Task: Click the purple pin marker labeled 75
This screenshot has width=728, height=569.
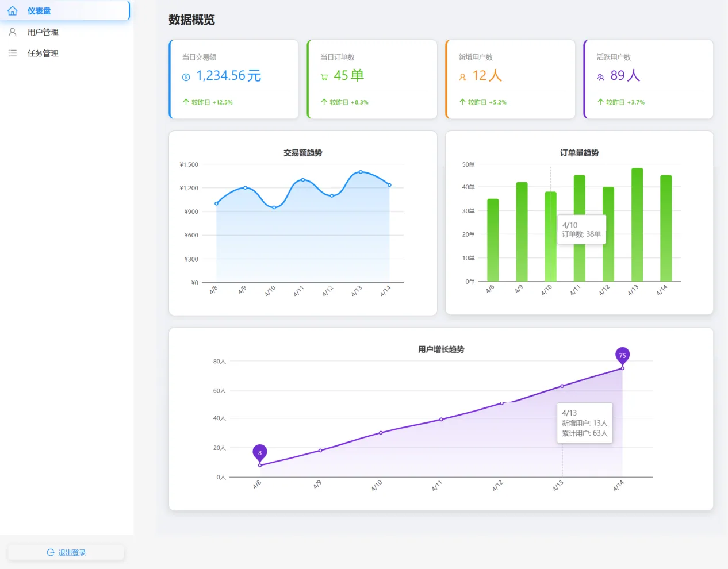Action: coord(622,356)
